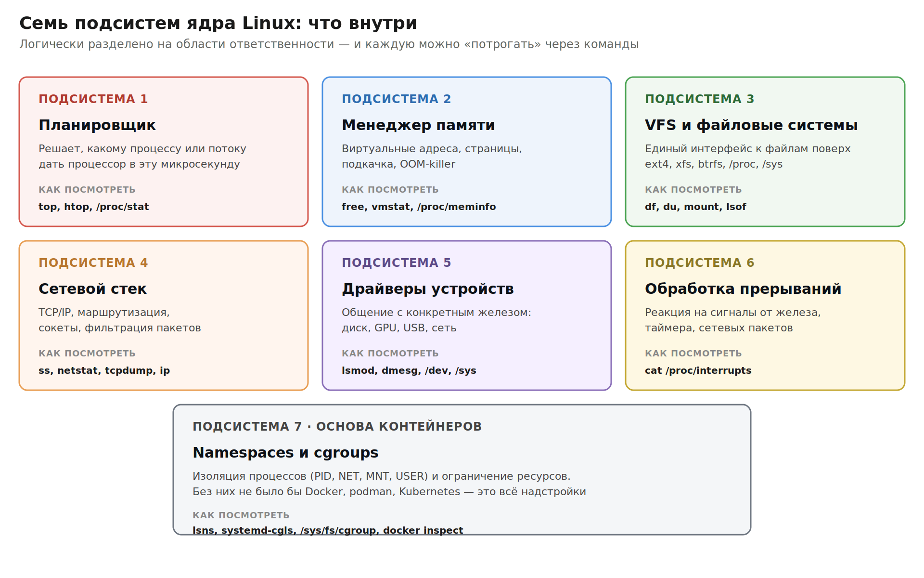Select the 'ПОДСИСТЕМА 4' label
Screen dimensions: 924x578
coord(93,263)
